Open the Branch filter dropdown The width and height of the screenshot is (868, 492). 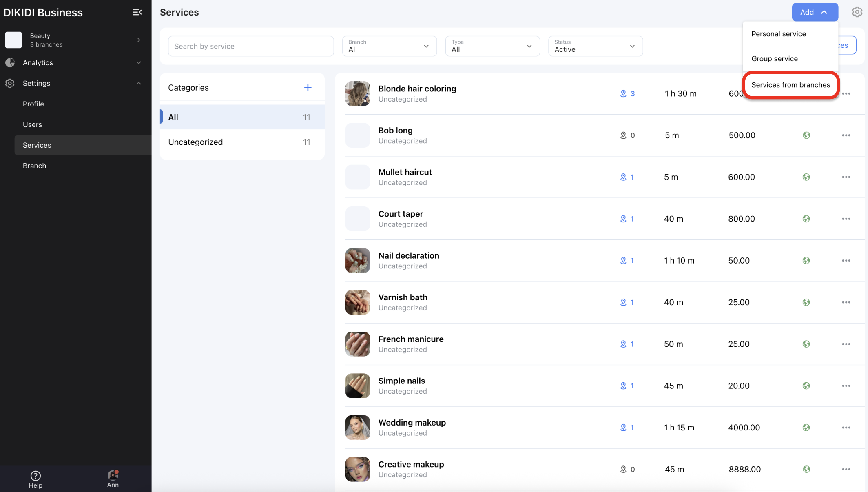tap(389, 46)
